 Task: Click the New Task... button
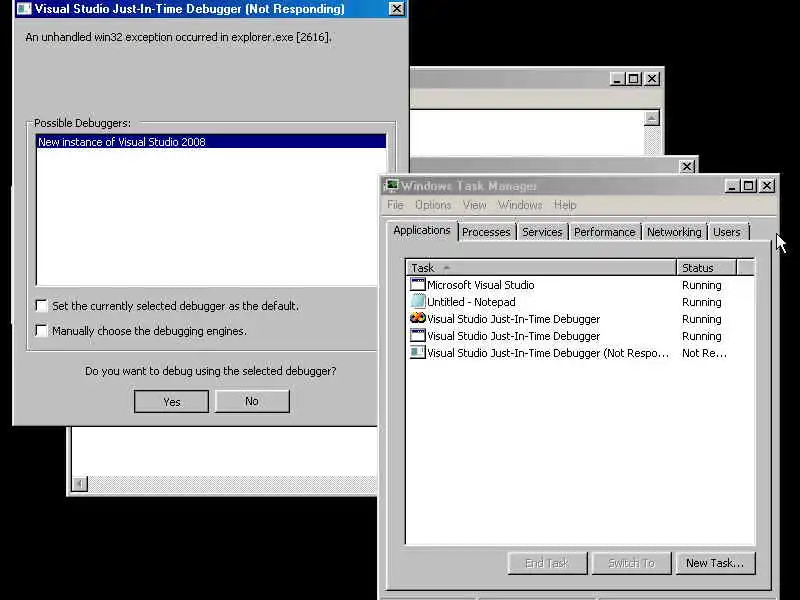coord(715,563)
